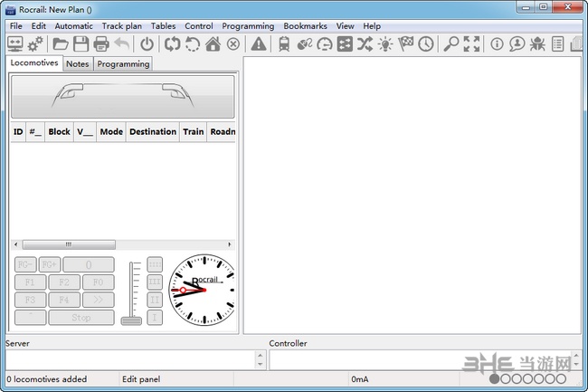The image size is (588, 392).
Task: Save the plan using floppy disk icon
Action: tap(81, 43)
